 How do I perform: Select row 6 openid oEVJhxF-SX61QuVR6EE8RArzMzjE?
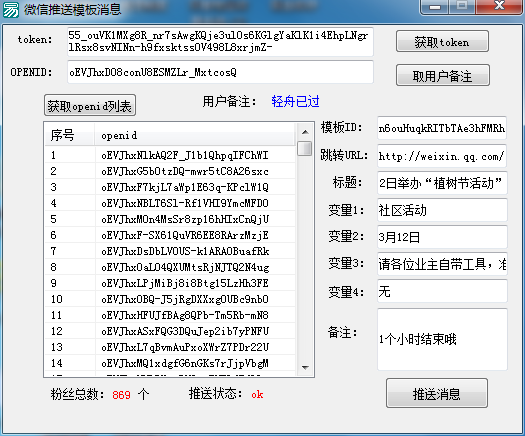[170, 235]
